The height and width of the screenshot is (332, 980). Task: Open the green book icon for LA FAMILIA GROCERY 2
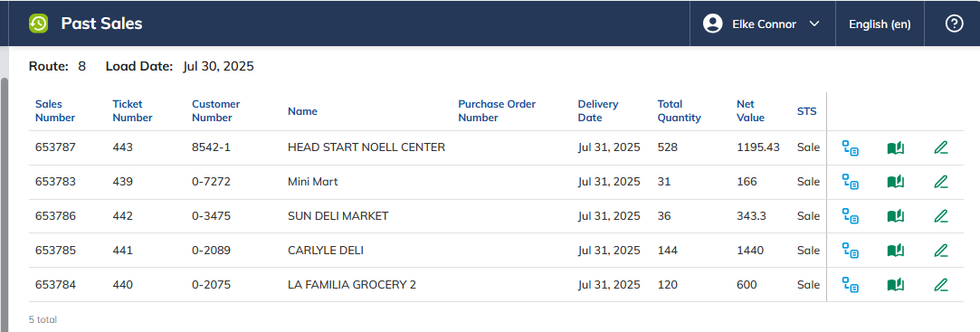[x=896, y=285]
